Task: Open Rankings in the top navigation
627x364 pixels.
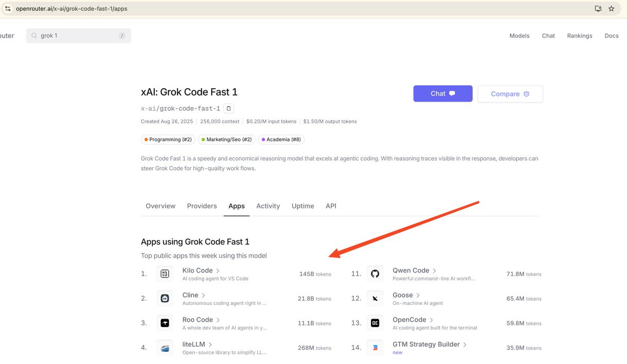Action: pyautogui.click(x=579, y=36)
